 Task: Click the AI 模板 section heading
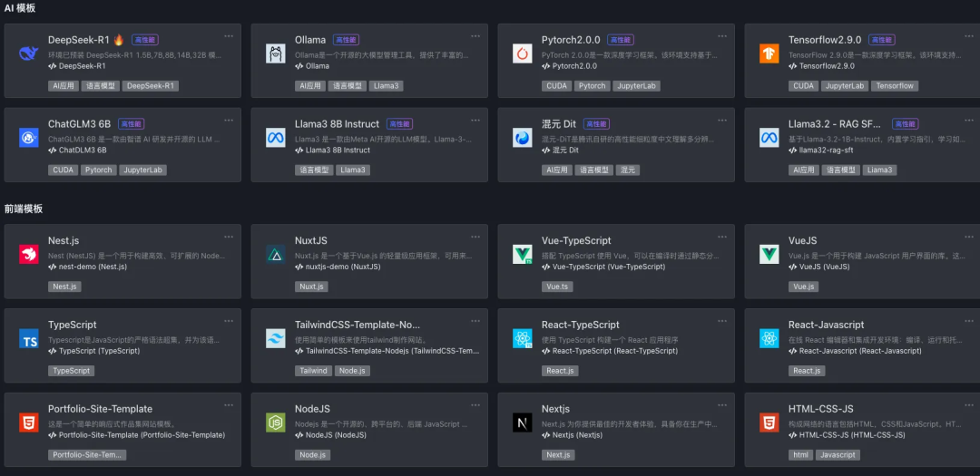click(x=20, y=8)
